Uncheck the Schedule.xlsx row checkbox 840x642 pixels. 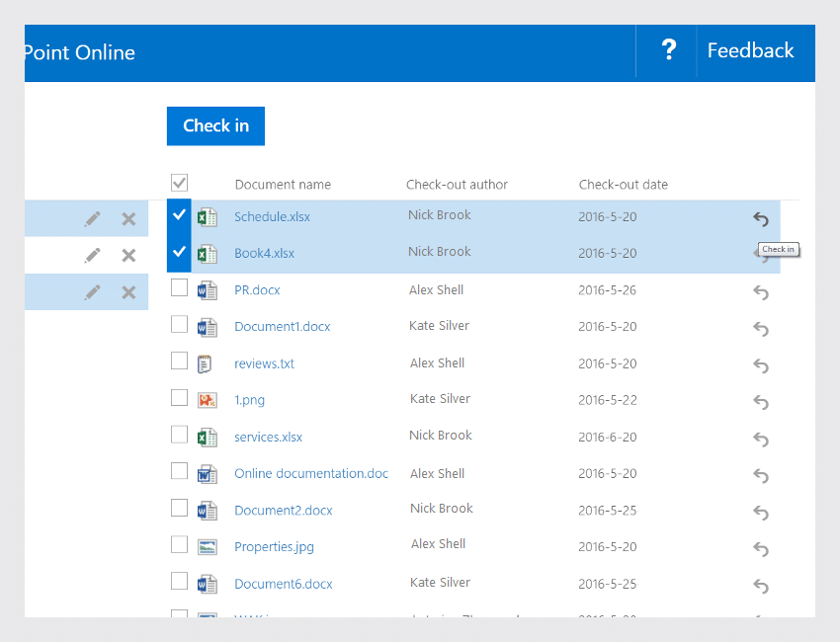pyautogui.click(x=180, y=216)
